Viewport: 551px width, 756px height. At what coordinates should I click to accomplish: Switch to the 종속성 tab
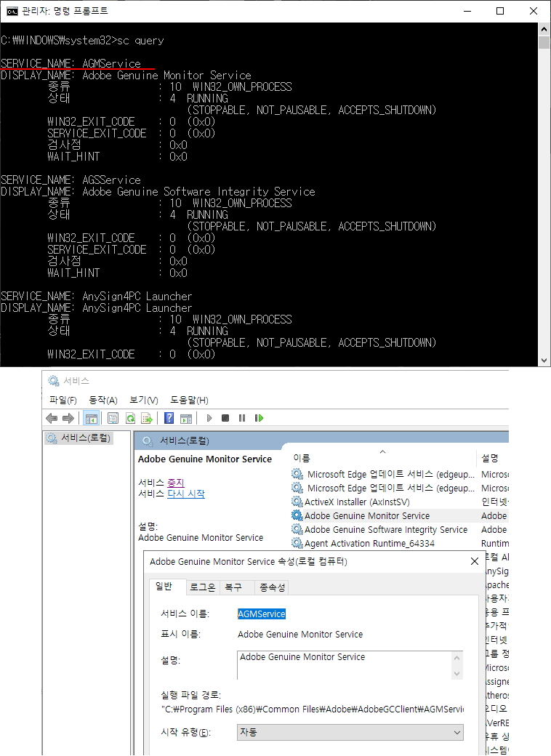(x=273, y=587)
